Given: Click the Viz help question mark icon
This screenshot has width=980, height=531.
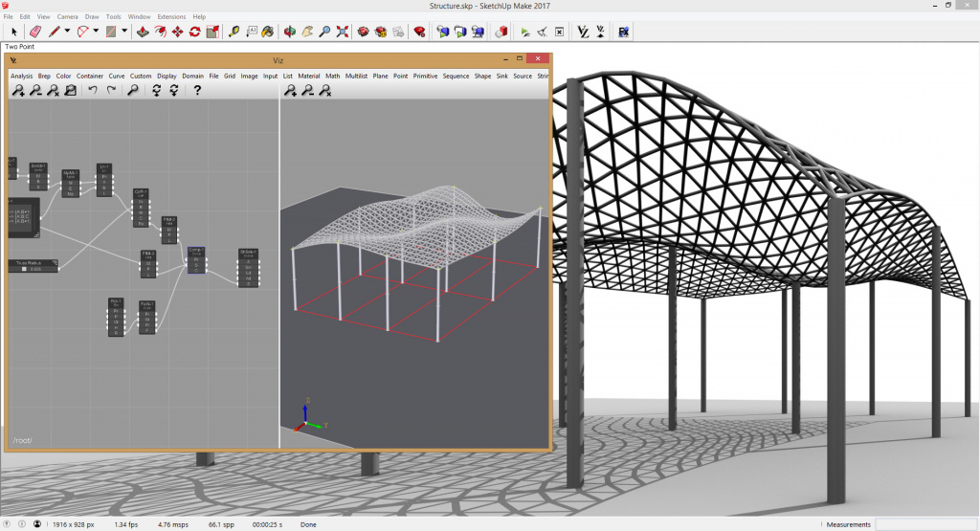Looking at the screenshot, I should click(197, 90).
